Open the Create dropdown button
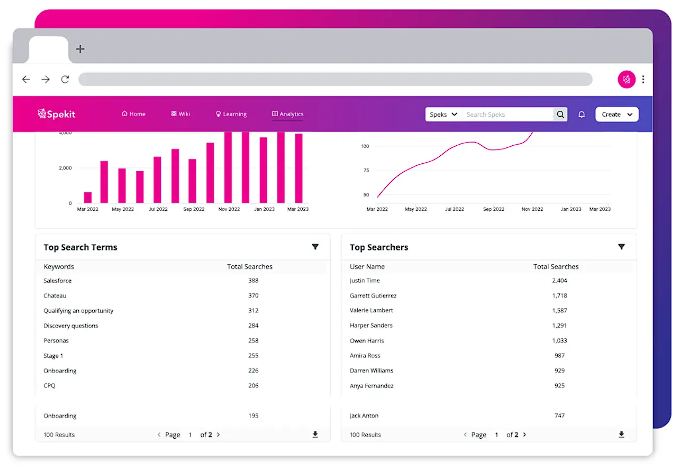 tap(617, 114)
